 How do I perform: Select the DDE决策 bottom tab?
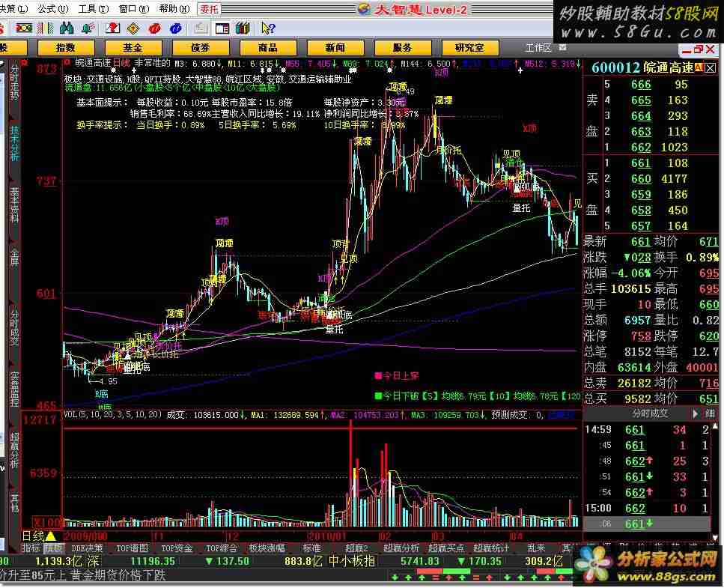pos(87,548)
